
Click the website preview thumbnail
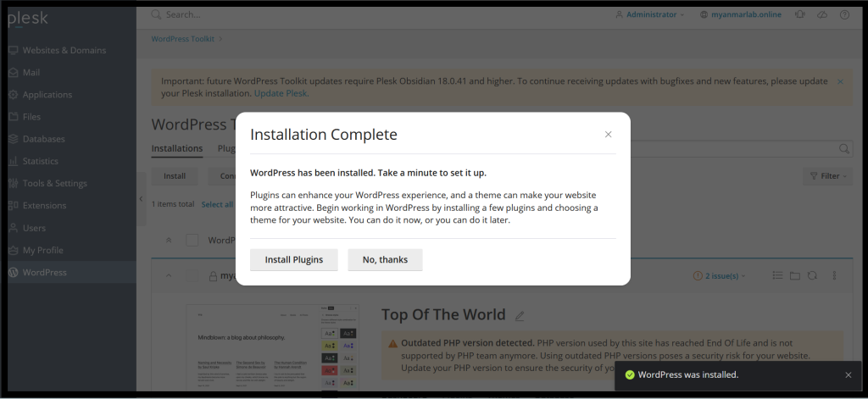[x=272, y=347]
